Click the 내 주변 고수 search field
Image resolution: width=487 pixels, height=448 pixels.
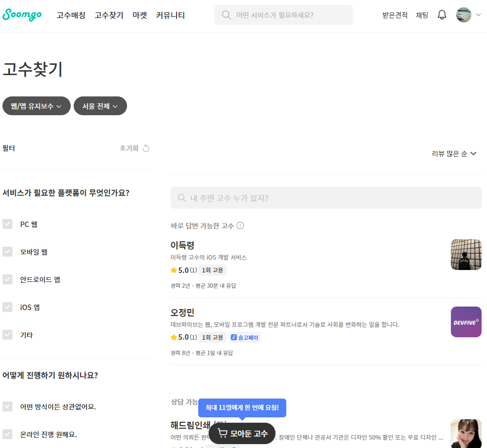click(326, 198)
